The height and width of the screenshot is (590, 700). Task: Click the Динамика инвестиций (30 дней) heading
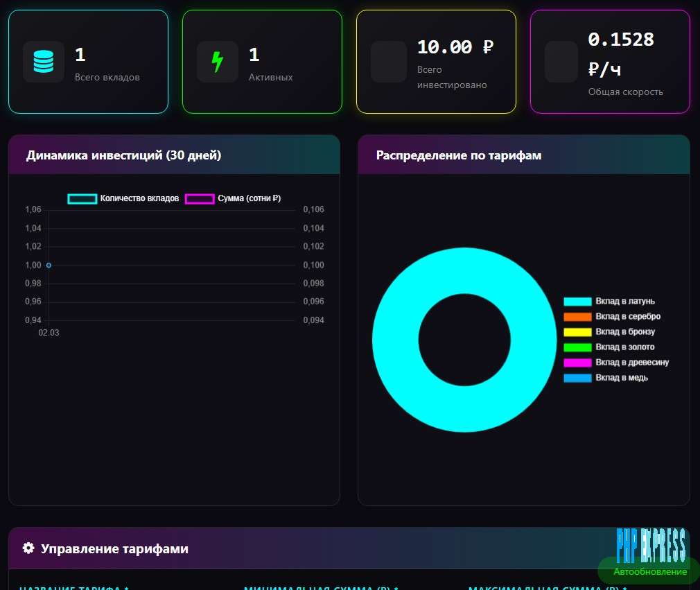tap(123, 155)
